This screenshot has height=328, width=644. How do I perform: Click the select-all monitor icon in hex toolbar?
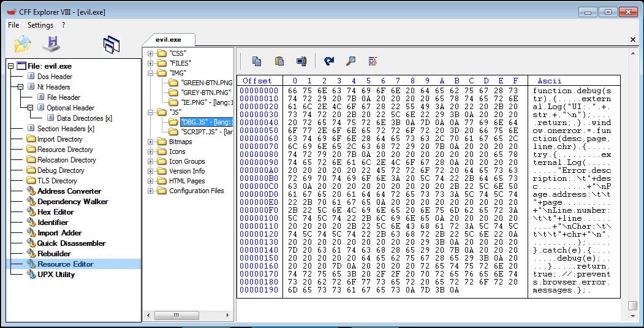pos(301,61)
